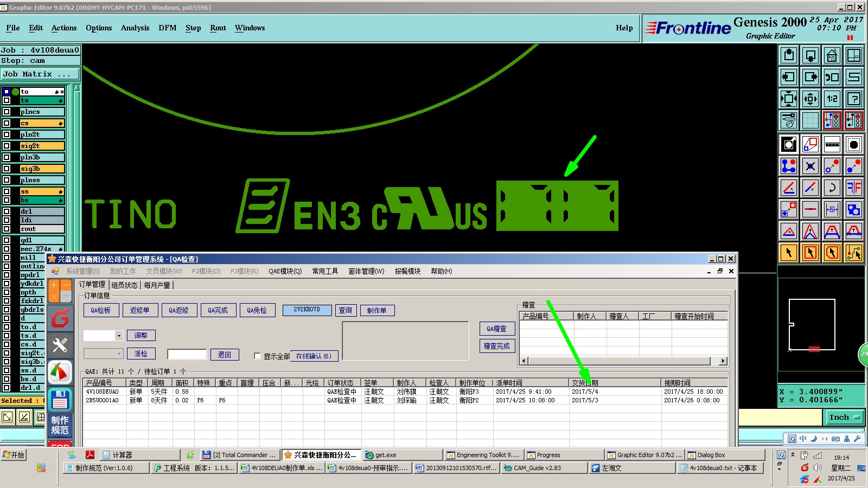Click the pan-right view icon
Screen dimensions: 868x488
[x=810, y=77]
